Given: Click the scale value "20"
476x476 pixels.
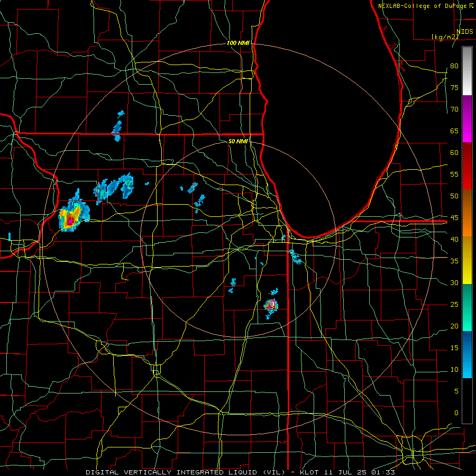Looking at the screenshot, I should pos(454,326).
